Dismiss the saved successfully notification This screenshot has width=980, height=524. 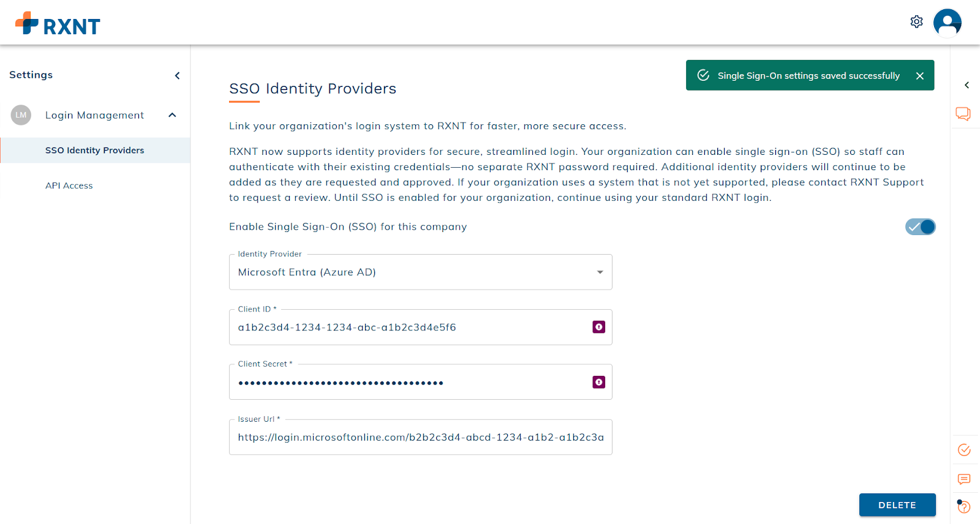tap(919, 76)
